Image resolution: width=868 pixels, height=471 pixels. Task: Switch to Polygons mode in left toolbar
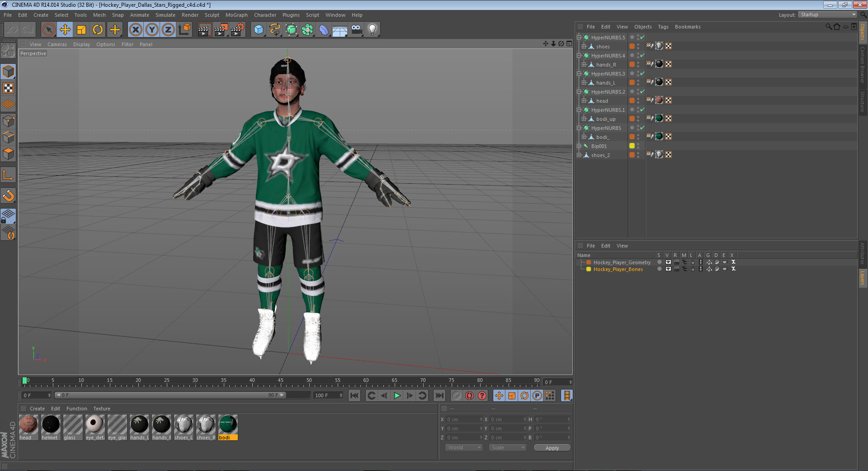click(8, 153)
